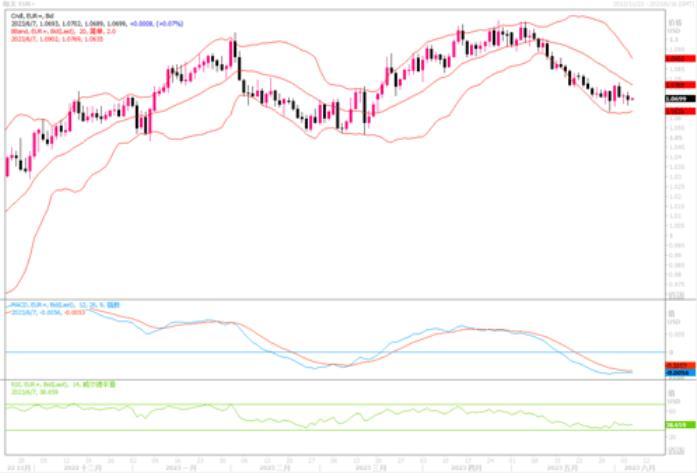This screenshot has width=697, height=476.
Task: Click the red MACD signal value tag
Action: 676,366
